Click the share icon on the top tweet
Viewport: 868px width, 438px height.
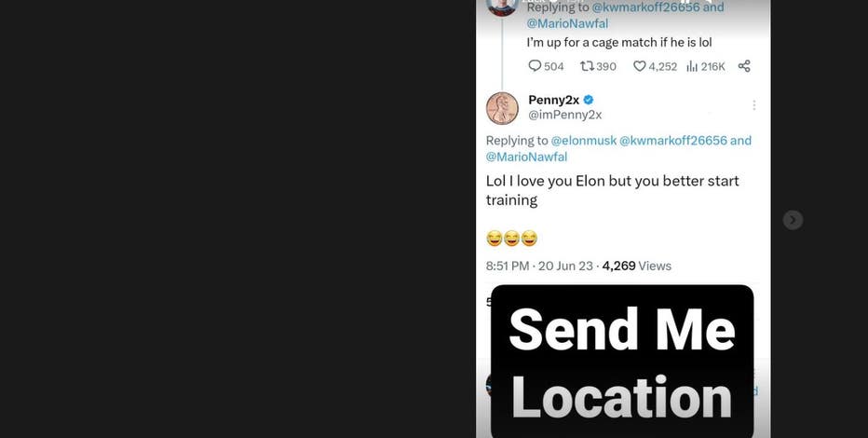pos(744,66)
